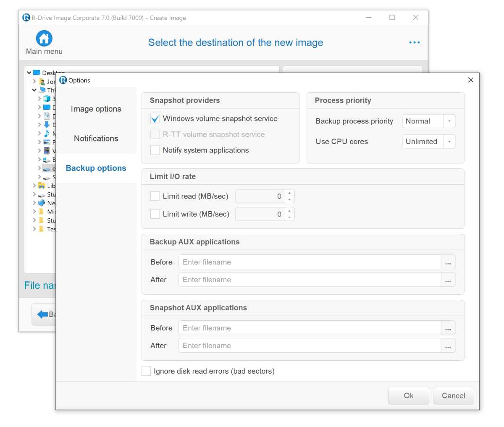Image resolution: width=504 pixels, height=427 pixels.
Task: Select the 'Mi' folder icon in tree
Action: (41, 212)
